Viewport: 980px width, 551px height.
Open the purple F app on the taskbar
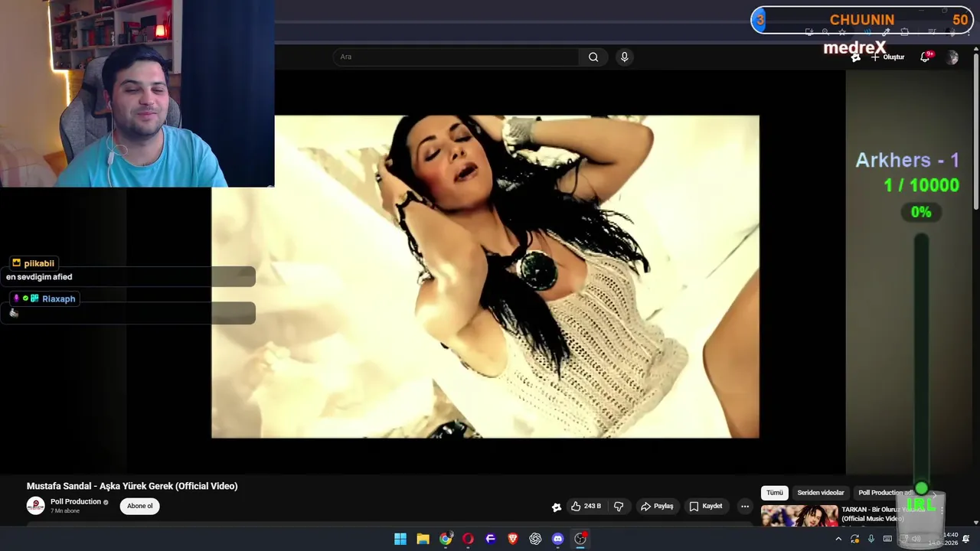[491, 539]
